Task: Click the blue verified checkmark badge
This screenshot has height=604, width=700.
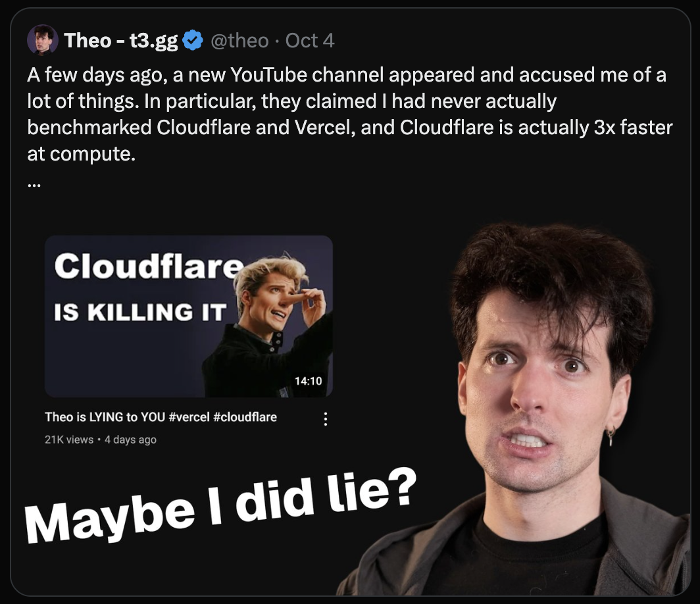Action: [x=193, y=41]
